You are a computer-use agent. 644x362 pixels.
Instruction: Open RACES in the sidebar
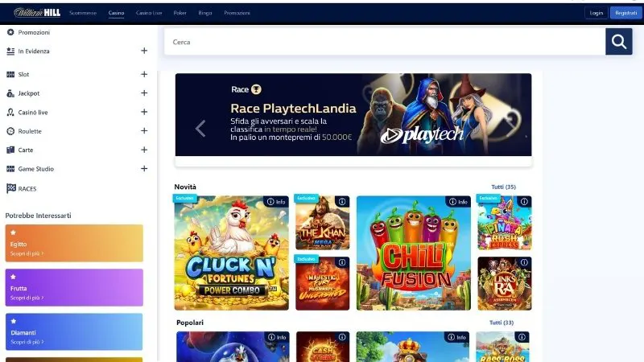click(27, 189)
